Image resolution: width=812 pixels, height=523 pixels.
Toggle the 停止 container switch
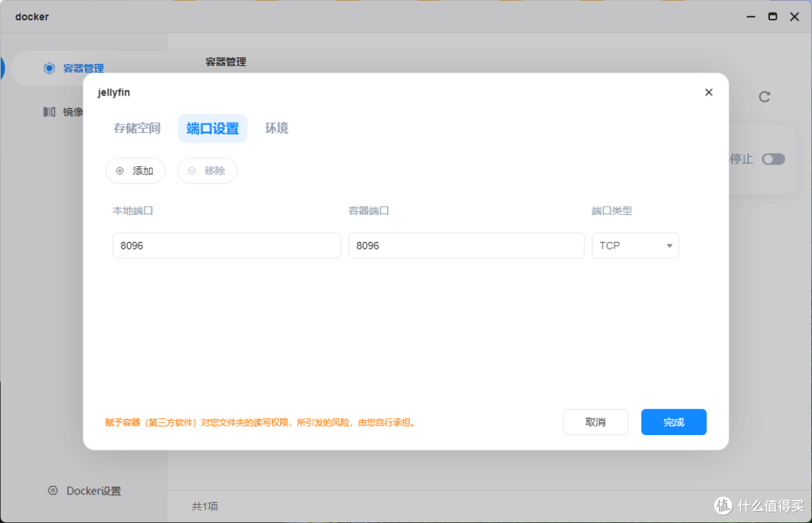point(773,159)
